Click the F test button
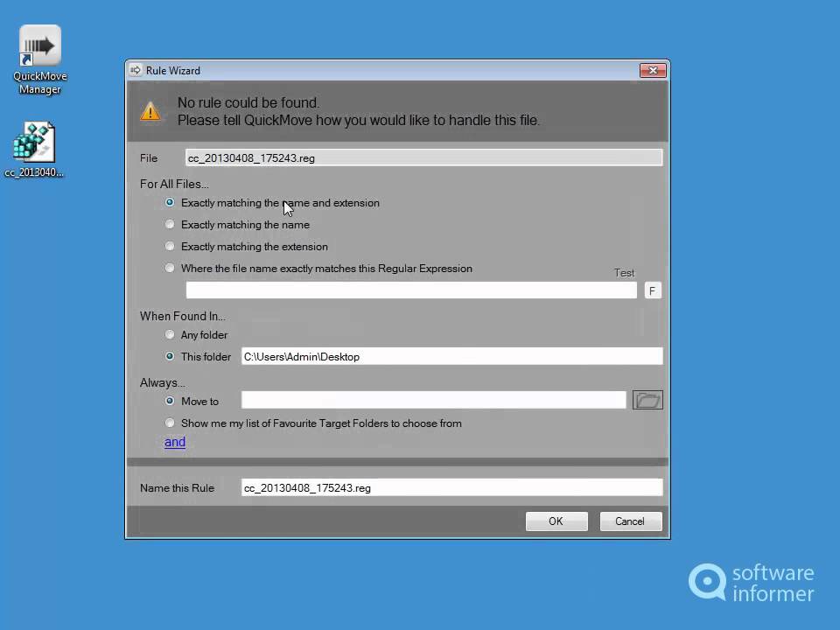The image size is (840, 630). pyautogui.click(x=653, y=290)
